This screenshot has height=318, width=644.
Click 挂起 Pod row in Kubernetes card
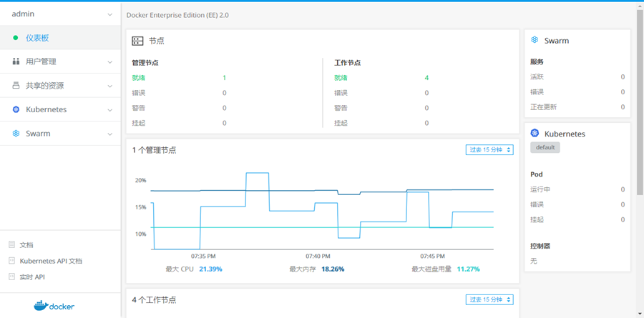click(x=577, y=219)
